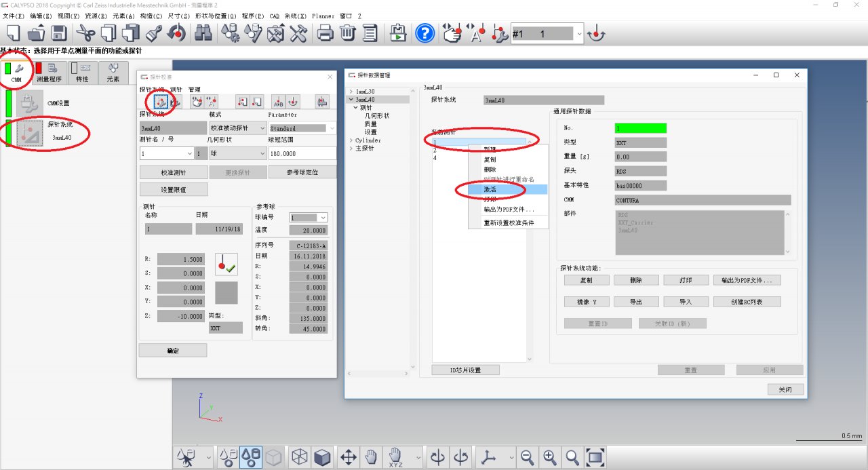Click the coordinate axes icon in bottom toolbar
The height and width of the screenshot is (470, 868).
[x=489, y=458]
